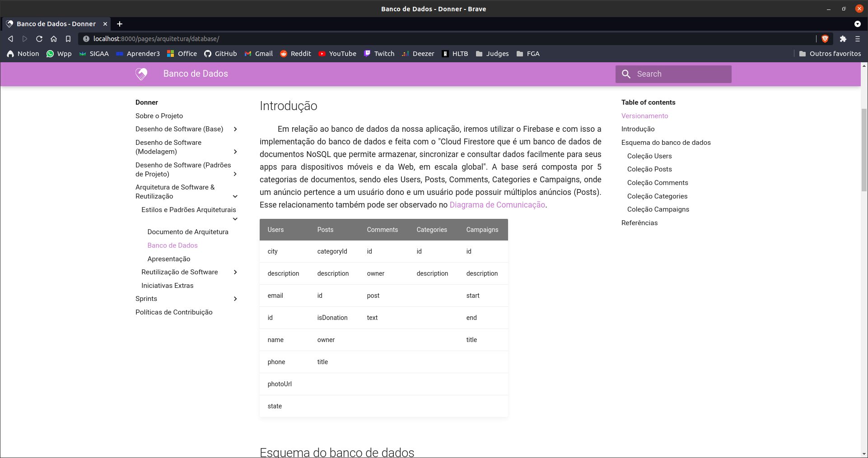
Task: Click the Users table column header
Action: click(275, 230)
